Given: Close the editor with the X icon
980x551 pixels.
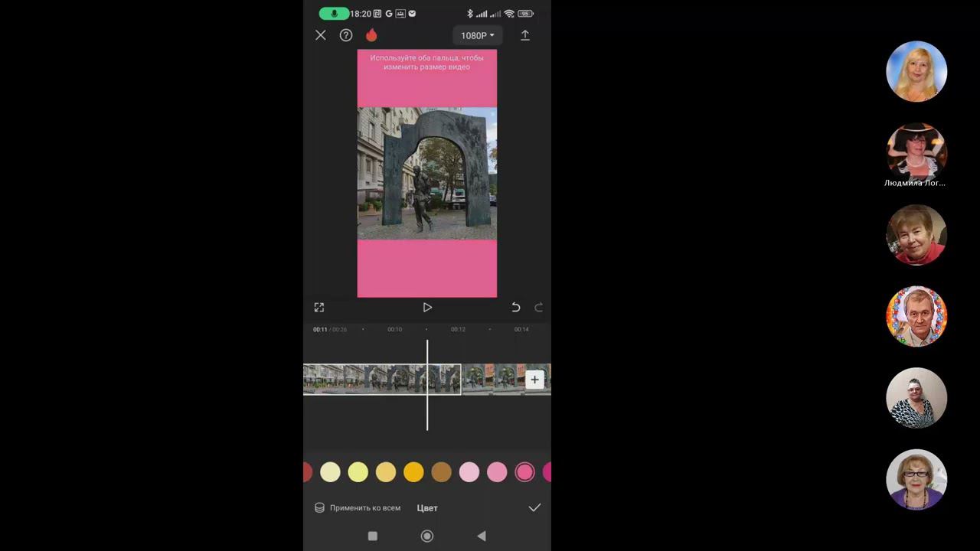Looking at the screenshot, I should click(x=321, y=35).
